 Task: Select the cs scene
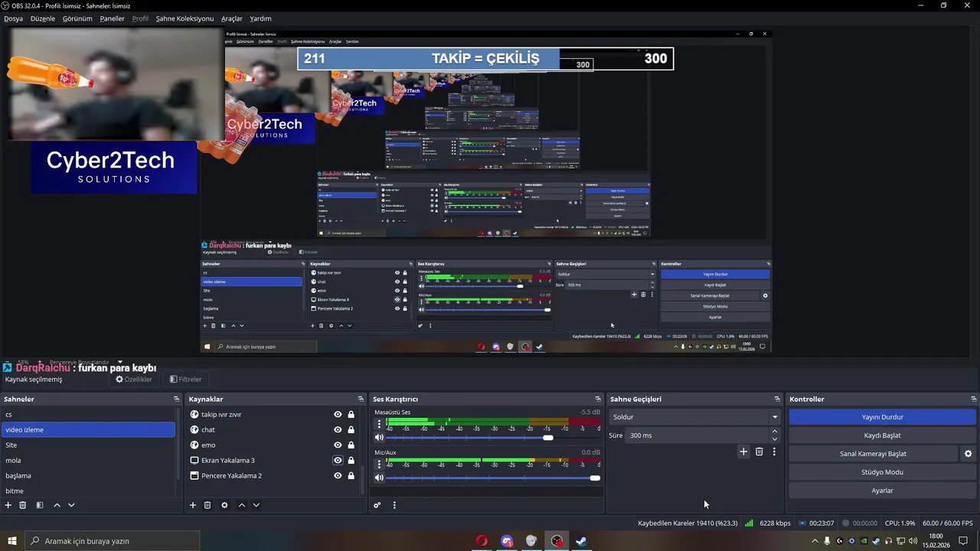(88, 415)
